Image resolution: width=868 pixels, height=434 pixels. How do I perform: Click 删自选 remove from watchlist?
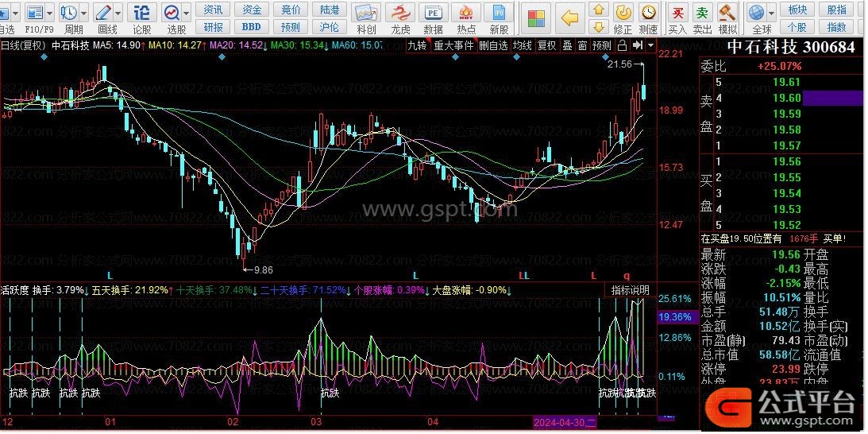493,45
